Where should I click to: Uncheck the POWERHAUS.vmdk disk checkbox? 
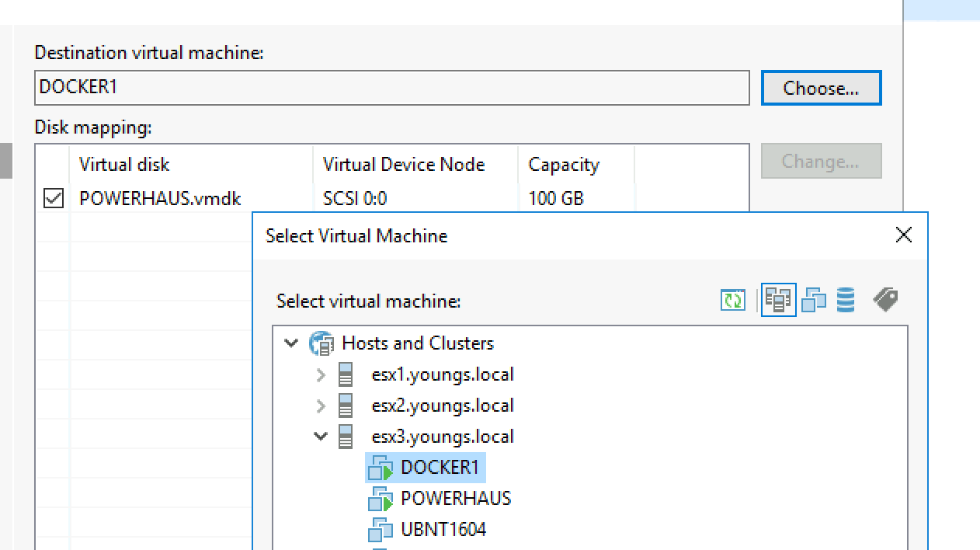54,199
